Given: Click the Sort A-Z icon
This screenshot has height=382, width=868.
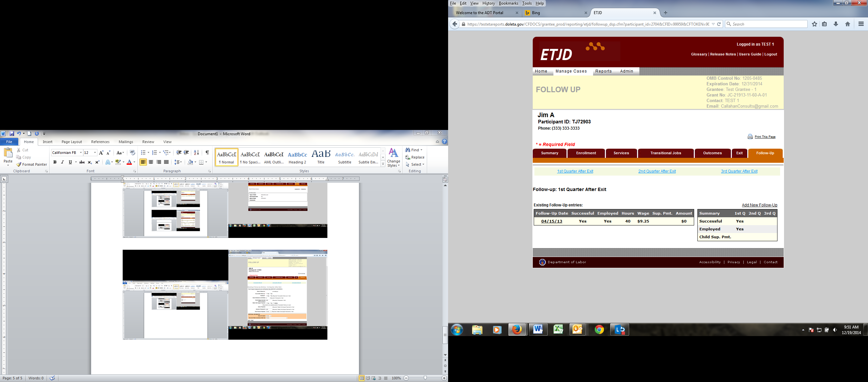Looking at the screenshot, I should point(196,153).
